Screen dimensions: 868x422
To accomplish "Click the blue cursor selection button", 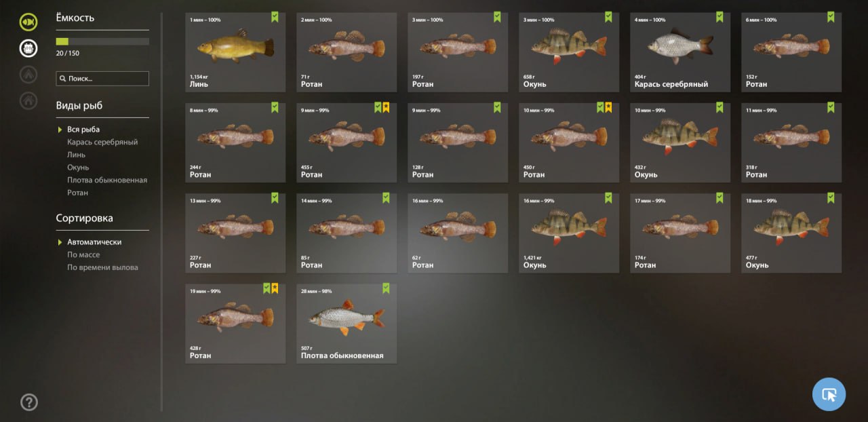I will tap(829, 394).
